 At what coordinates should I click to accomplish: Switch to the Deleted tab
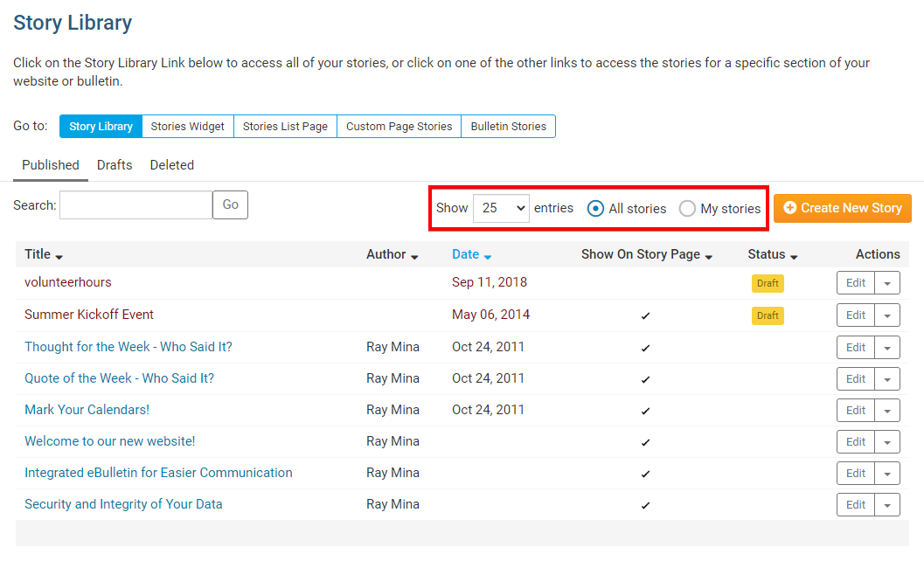(x=171, y=165)
